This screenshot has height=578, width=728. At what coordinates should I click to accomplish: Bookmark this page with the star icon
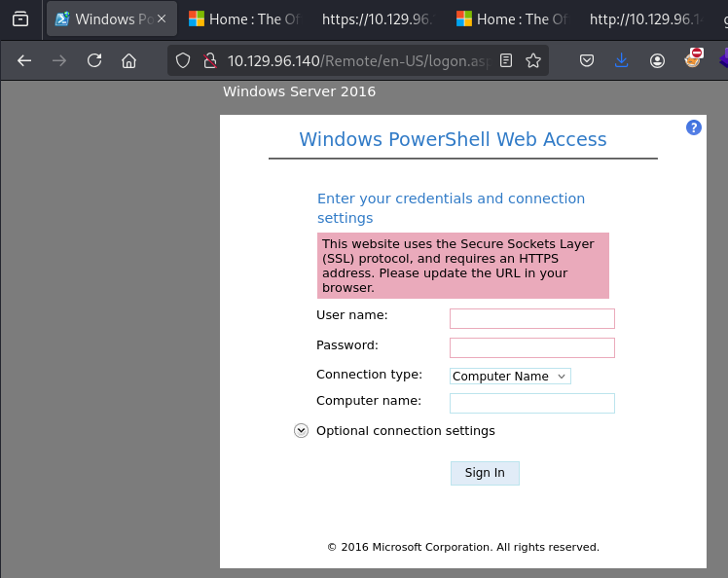533,60
